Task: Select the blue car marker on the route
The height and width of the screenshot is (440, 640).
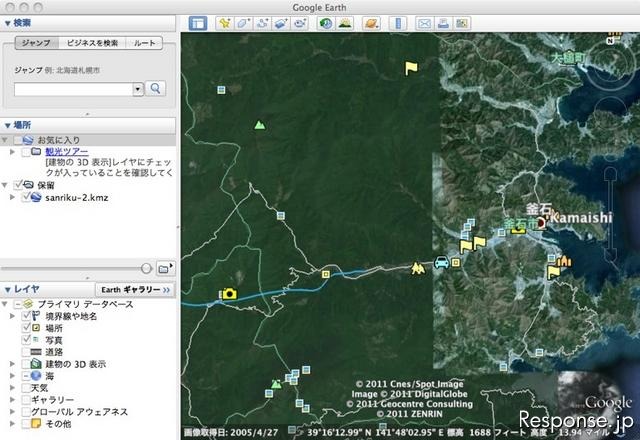Action: pos(441,262)
